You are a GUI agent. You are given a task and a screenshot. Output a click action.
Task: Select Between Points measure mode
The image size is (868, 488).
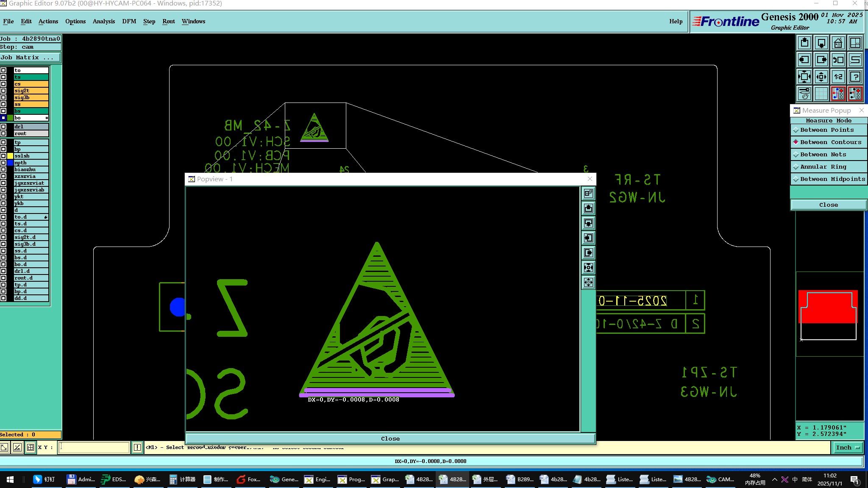click(x=826, y=130)
